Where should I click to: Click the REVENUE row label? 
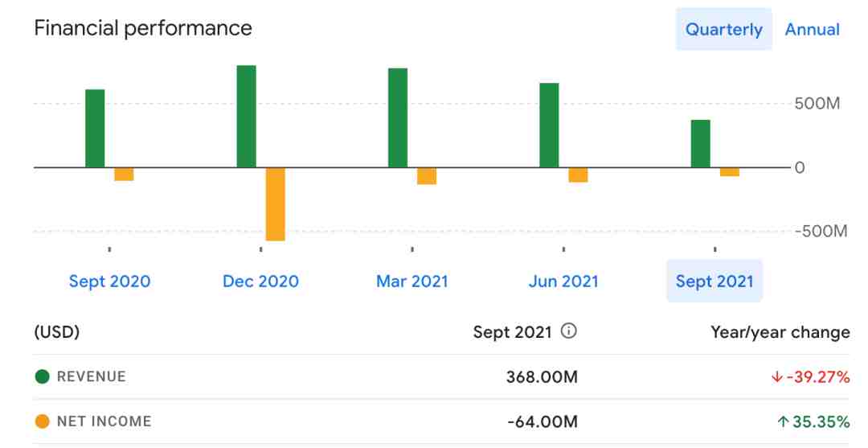pyautogui.click(x=92, y=376)
